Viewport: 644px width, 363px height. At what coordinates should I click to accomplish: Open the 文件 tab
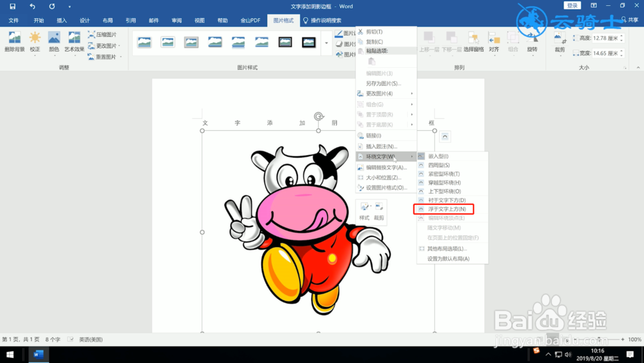click(x=14, y=20)
